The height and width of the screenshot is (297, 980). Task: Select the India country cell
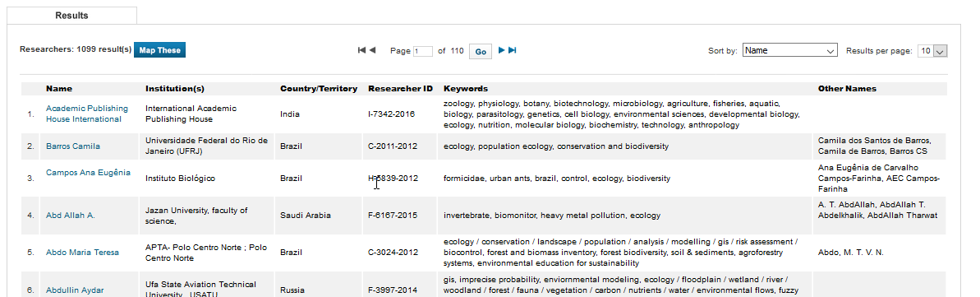289,114
